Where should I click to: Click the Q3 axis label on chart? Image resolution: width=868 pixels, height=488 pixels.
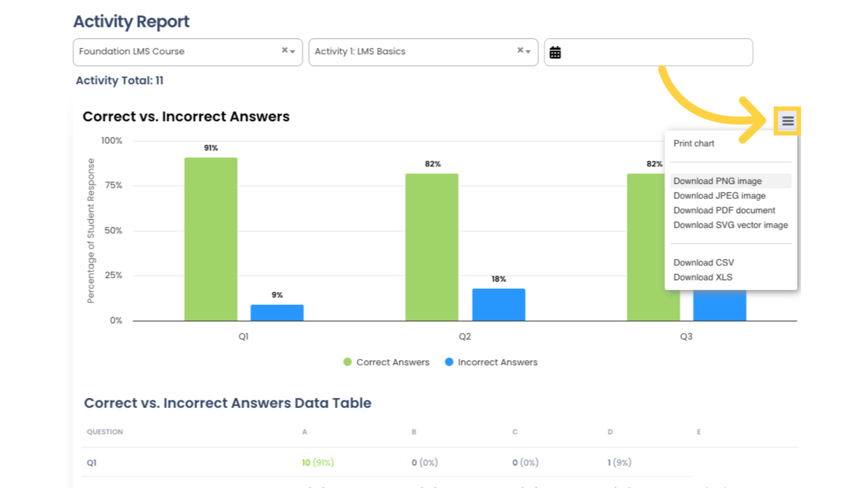point(686,337)
